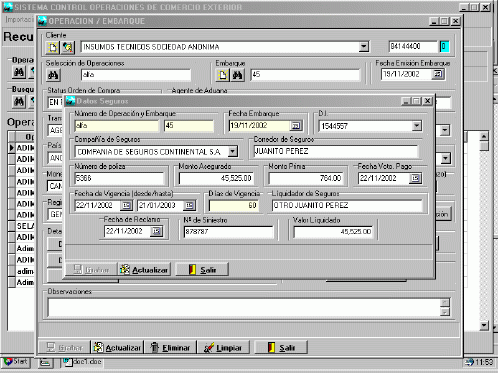Click the Número de poliza field
This screenshot has height=373, width=498.
[x=119, y=178]
